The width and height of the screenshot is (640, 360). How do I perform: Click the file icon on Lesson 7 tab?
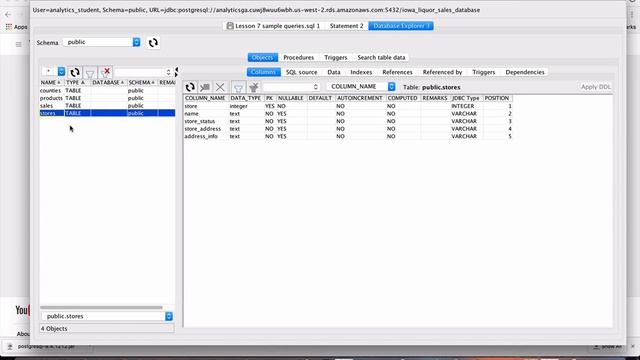coord(230,26)
